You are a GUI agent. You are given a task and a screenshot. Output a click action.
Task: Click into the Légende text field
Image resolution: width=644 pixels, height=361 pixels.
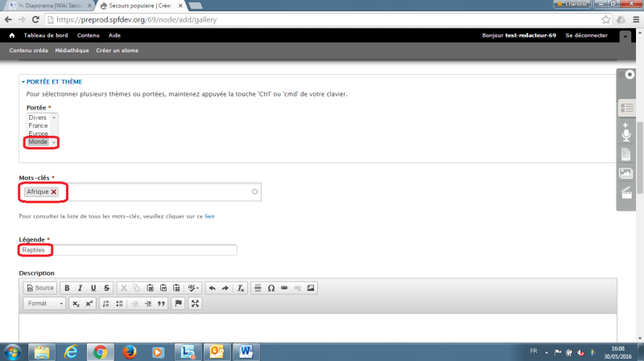click(129, 250)
